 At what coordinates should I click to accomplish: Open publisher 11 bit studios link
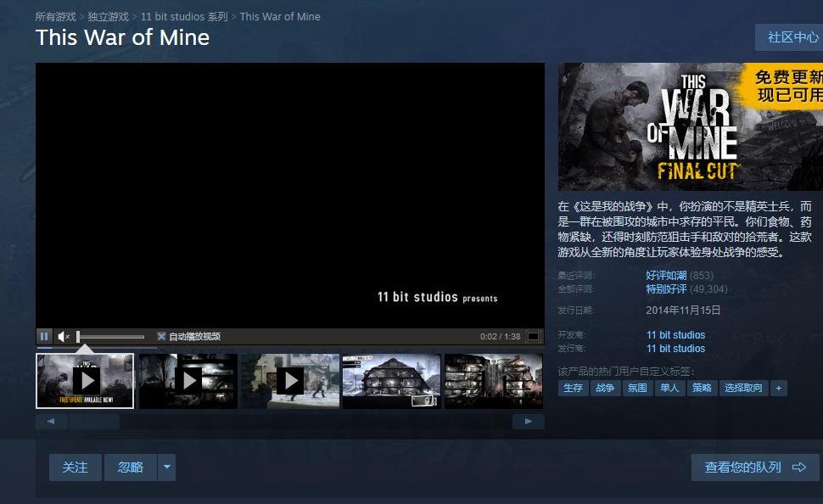[x=675, y=349]
